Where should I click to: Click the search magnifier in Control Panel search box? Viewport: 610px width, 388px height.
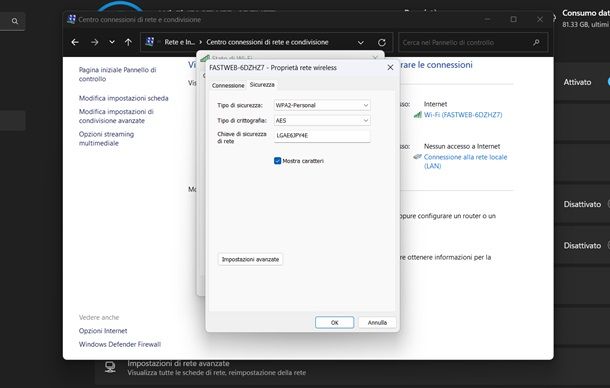tap(536, 42)
